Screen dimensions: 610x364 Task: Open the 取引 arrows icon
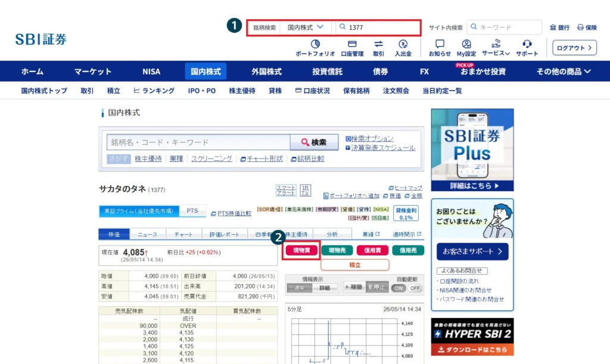tap(378, 43)
